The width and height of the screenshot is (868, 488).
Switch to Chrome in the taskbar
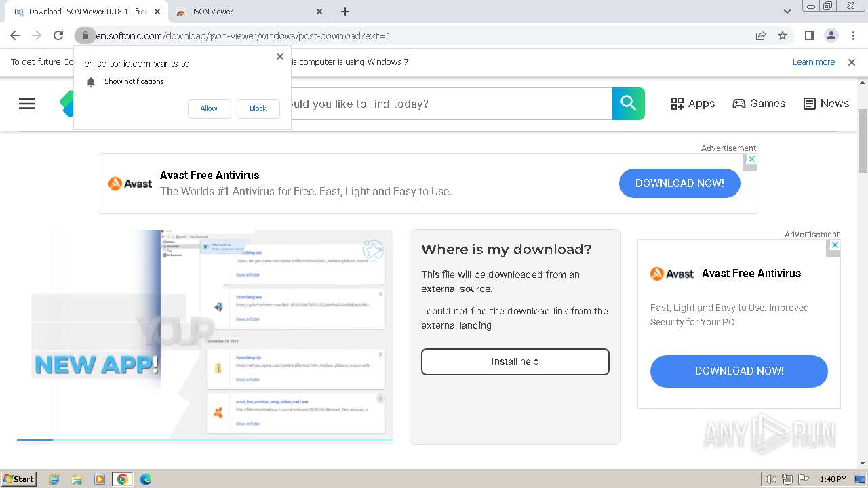coord(122,479)
